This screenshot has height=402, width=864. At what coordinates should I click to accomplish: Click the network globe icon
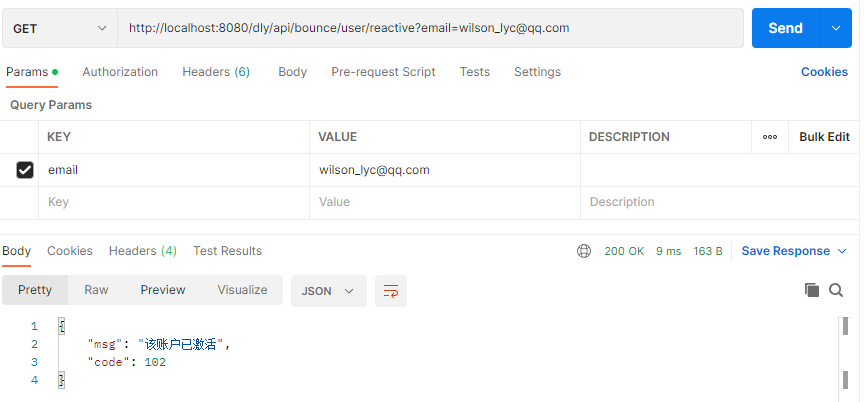point(584,251)
